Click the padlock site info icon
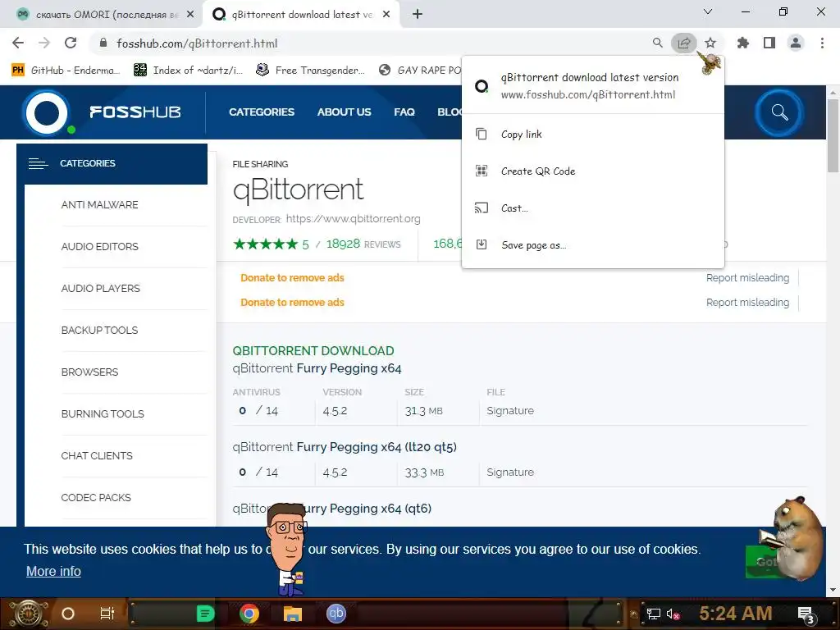 click(x=103, y=43)
